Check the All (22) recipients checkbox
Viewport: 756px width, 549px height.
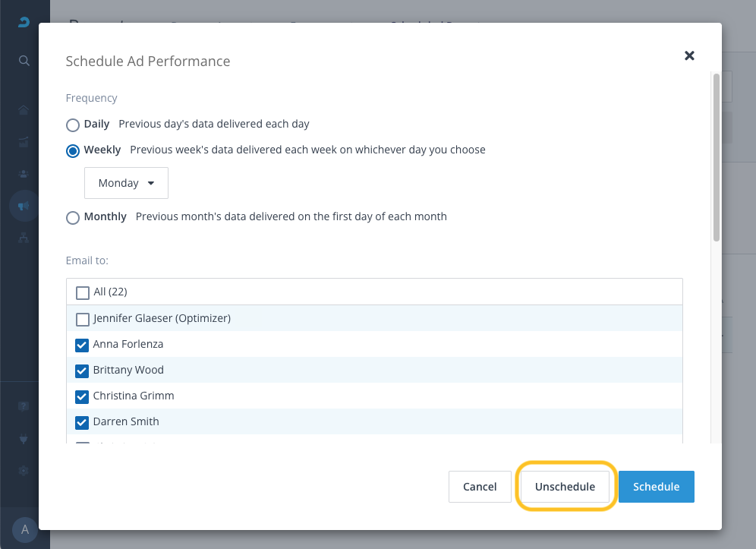[83, 293]
